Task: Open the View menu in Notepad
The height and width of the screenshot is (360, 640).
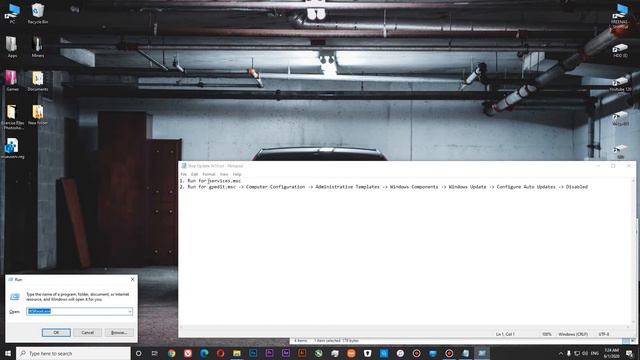Action: coord(224,174)
